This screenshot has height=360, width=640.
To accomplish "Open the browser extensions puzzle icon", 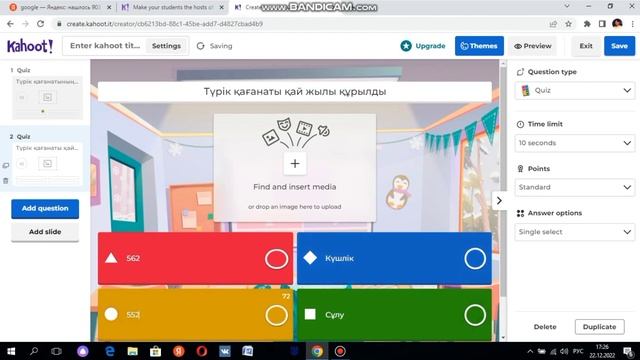I will pyautogui.click(x=587, y=24).
